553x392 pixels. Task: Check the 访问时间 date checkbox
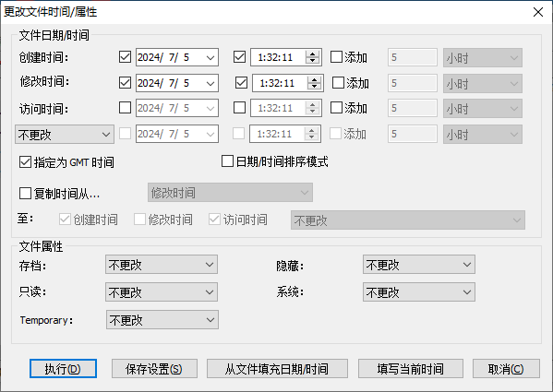(x=125, y=107)
